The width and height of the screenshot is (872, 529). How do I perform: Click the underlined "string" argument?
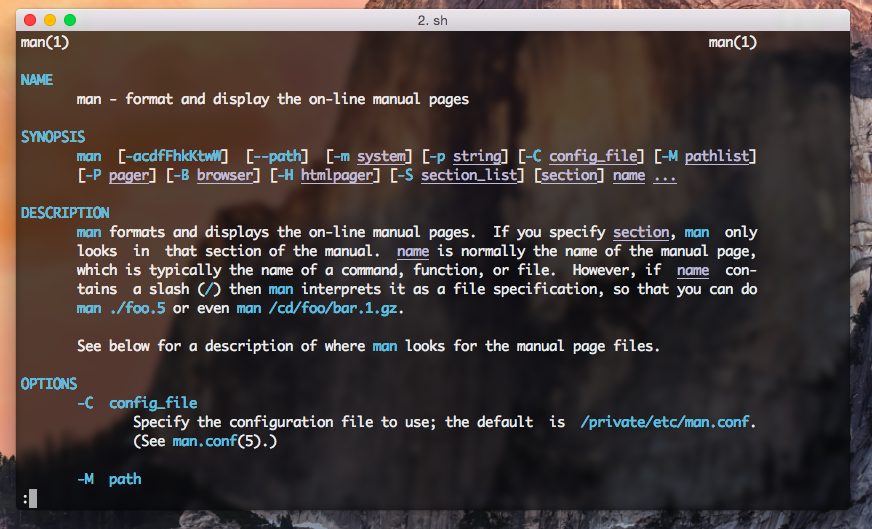pyautogui.click(x=477, y=156)
